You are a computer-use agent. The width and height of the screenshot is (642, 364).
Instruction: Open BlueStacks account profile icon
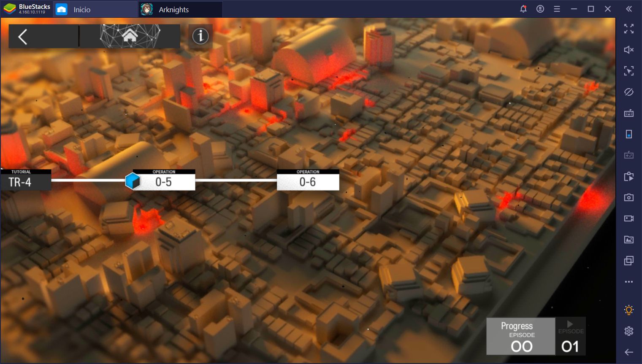[540, 9]
